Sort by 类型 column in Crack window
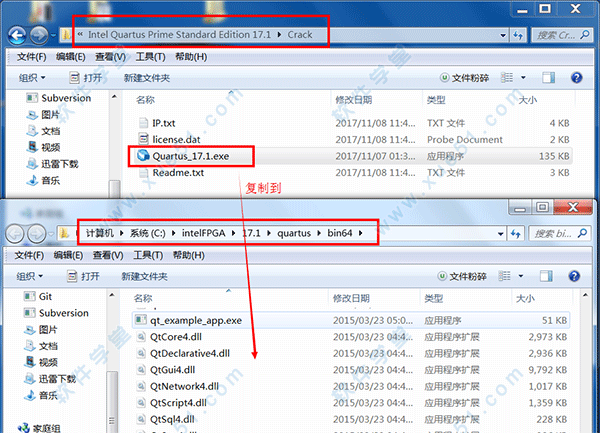 point(436,100)
